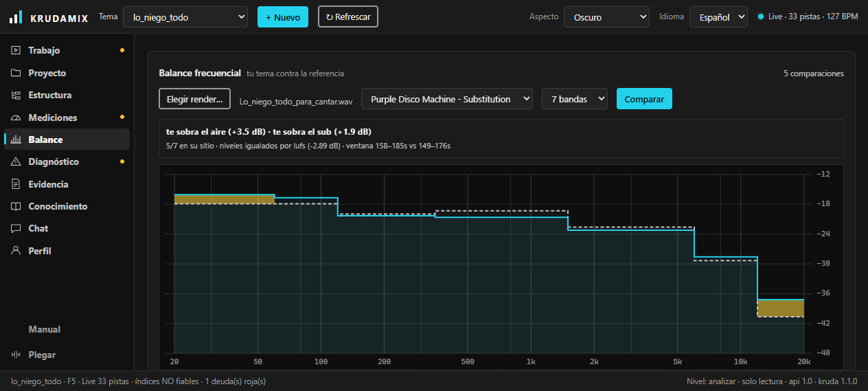Open the Chat label in the sidebar
The height and width of the screenshot is (391, 868).
click(38, 228)
